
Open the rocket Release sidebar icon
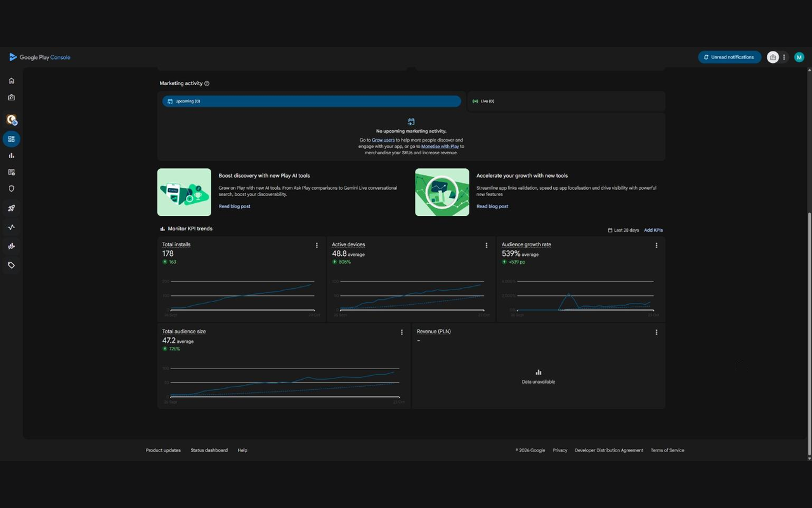click(x=11, y=208)
